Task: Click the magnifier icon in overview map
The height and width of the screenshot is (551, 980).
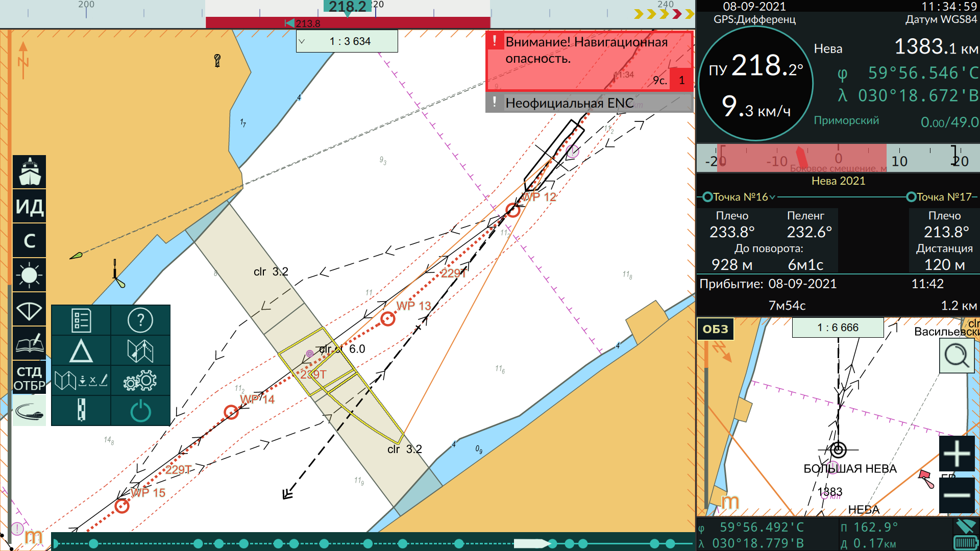Action: [956, 356]
